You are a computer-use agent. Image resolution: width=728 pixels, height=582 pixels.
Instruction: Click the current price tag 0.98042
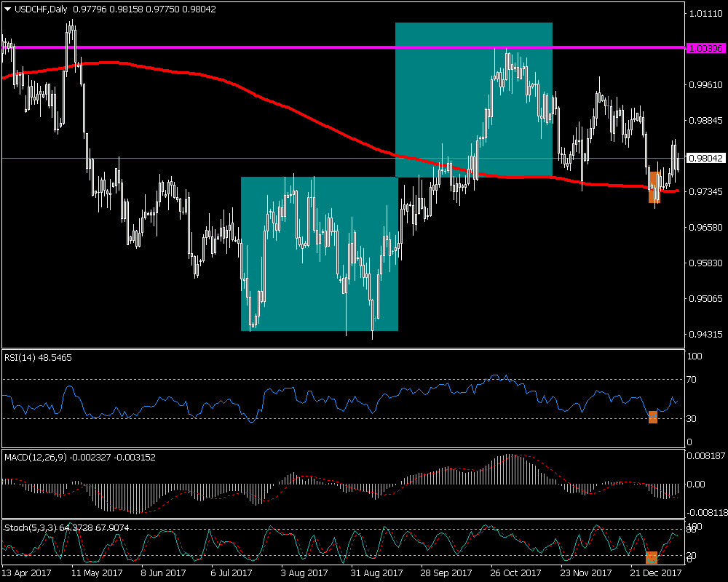point(705,158)
